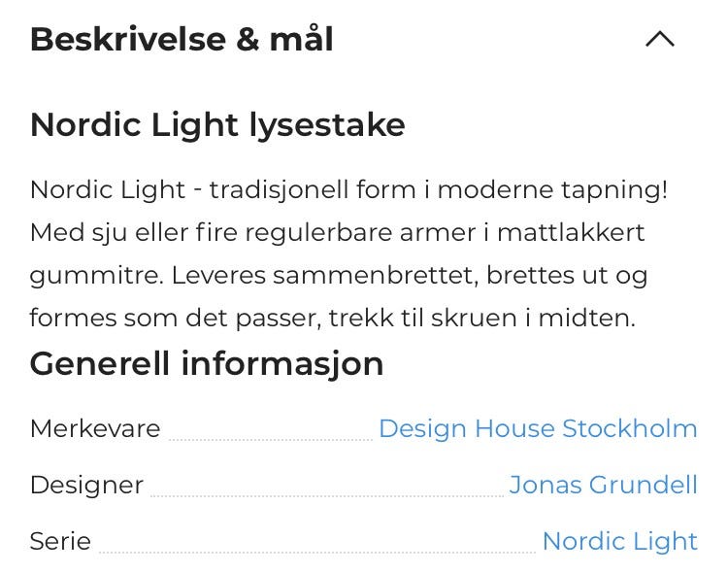The image size is (728, 573).
Task: Open the Design House Stockholm brand link
Action: [538, 428]
